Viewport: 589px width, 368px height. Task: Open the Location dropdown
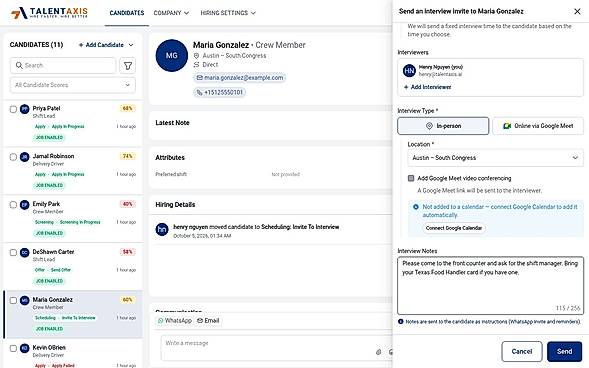coord(495,158)
